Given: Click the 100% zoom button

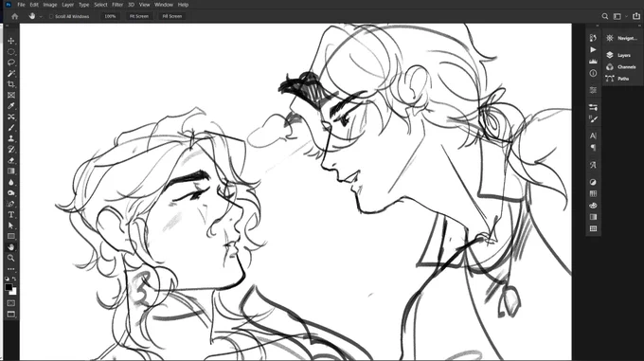Looking at the screenshot, I should pos(110,16).
